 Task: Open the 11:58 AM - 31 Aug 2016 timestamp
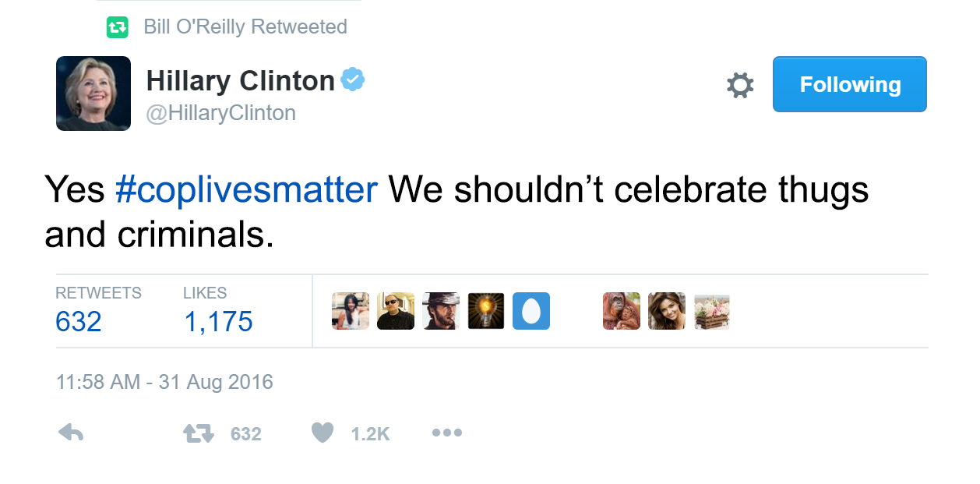[x=164, y=383]
